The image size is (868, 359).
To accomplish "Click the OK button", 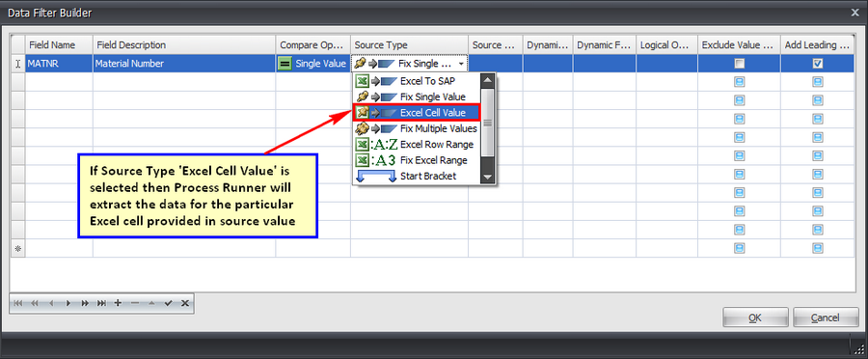I will click(x=755, y=318).
